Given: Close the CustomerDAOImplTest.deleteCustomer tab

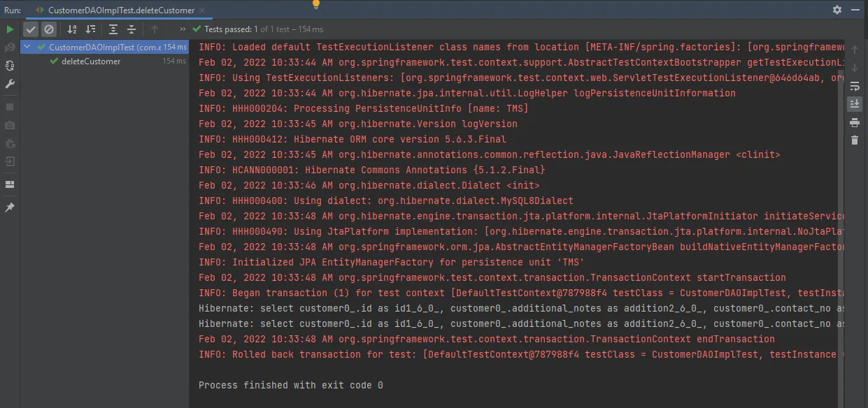Looking at the screenshot, I should point(202,10).
